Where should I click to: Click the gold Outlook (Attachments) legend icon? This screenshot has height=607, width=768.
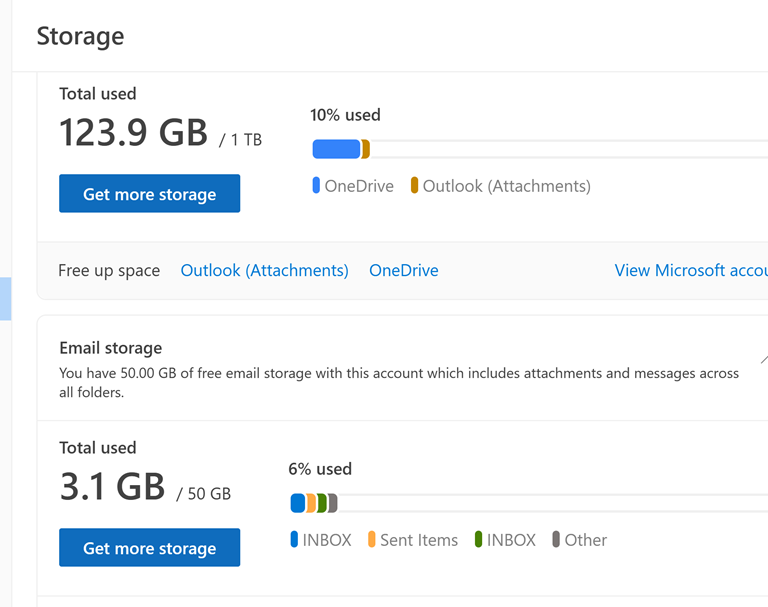[x=414, y=186]
